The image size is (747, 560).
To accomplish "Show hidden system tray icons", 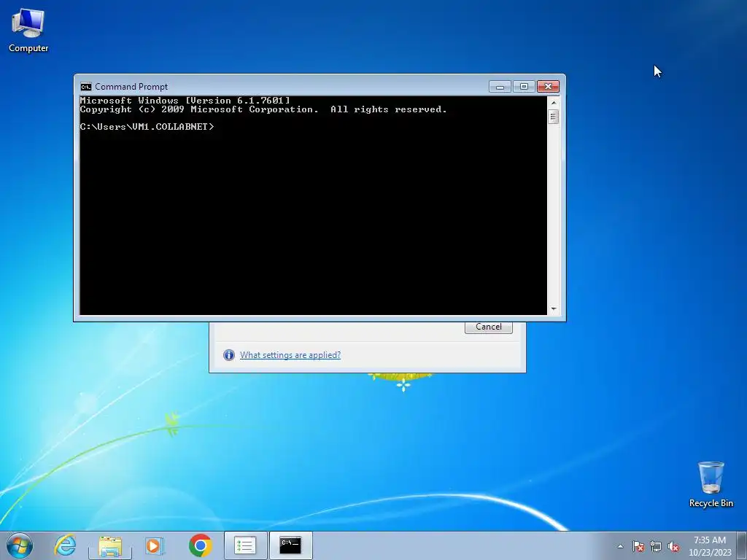I will pyautogui.click(x=620, y=546).
